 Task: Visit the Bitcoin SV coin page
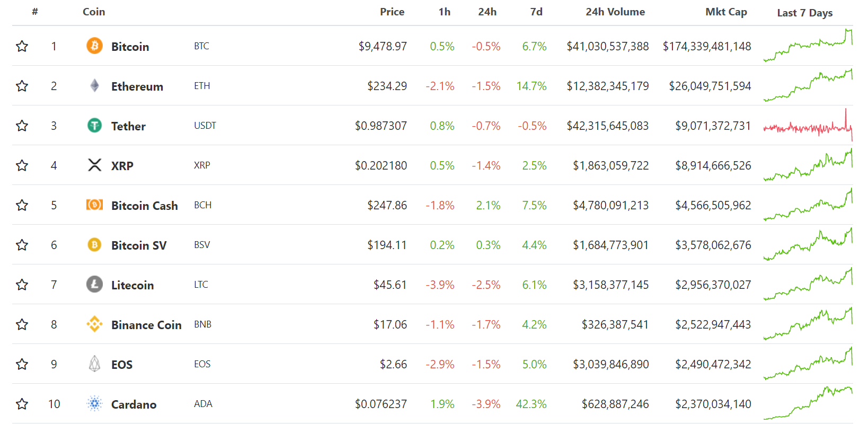[x=139, y=245]
